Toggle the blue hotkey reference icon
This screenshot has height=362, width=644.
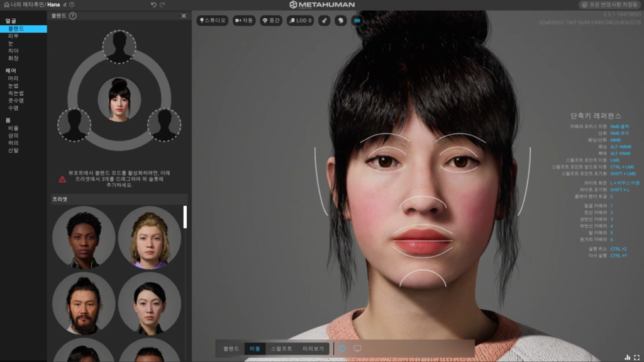357,20
